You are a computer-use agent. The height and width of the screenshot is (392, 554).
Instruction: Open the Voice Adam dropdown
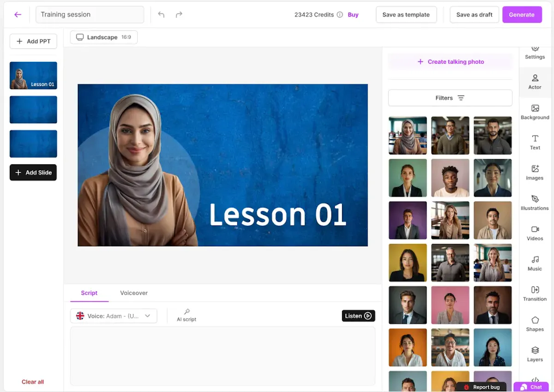point(114,316)
